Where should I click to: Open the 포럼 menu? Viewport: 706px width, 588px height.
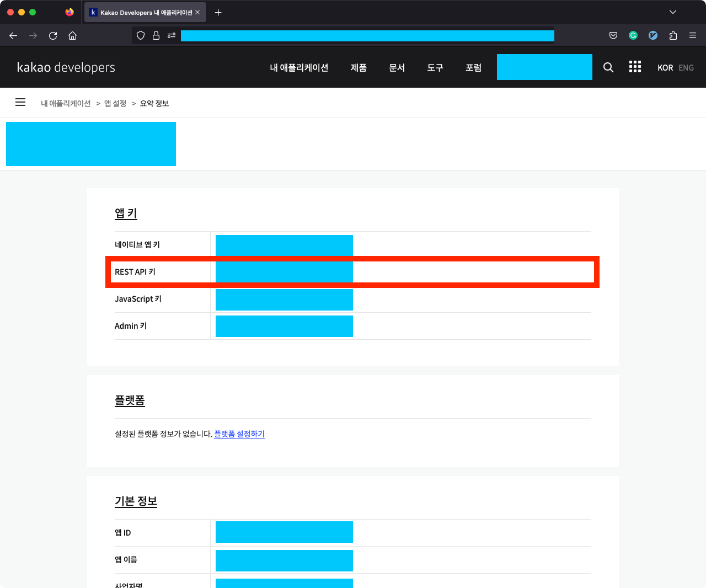pos(473,67)
